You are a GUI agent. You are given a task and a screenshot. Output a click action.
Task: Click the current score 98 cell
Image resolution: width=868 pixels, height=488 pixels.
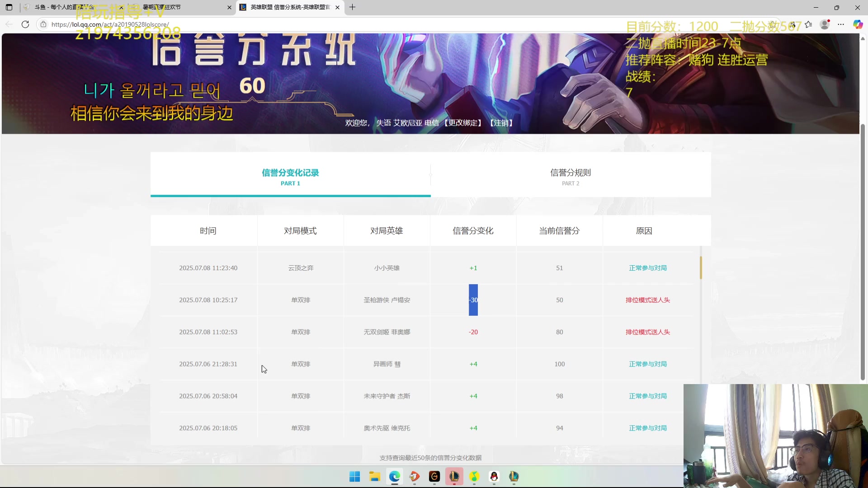tap(560, 396)
